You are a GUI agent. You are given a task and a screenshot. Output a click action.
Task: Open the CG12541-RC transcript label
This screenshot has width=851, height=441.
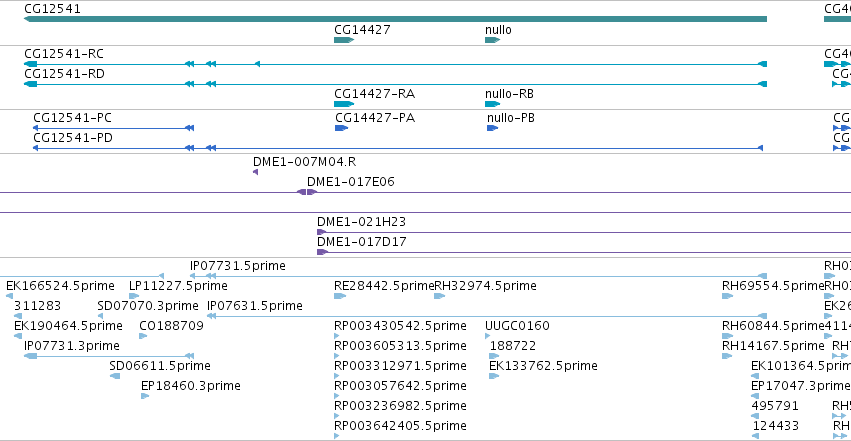click(x=64, y=54)
